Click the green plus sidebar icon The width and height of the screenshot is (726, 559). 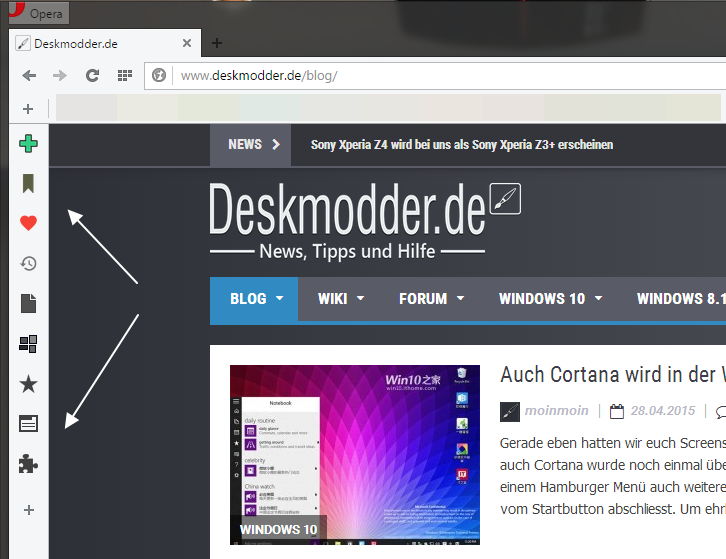coord(28,144)
